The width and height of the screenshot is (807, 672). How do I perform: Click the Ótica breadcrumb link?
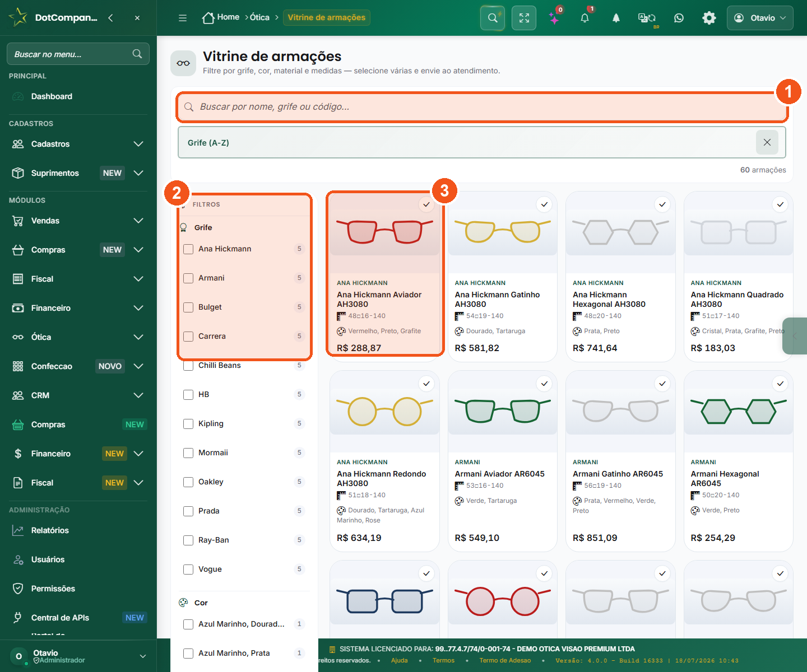259,17
